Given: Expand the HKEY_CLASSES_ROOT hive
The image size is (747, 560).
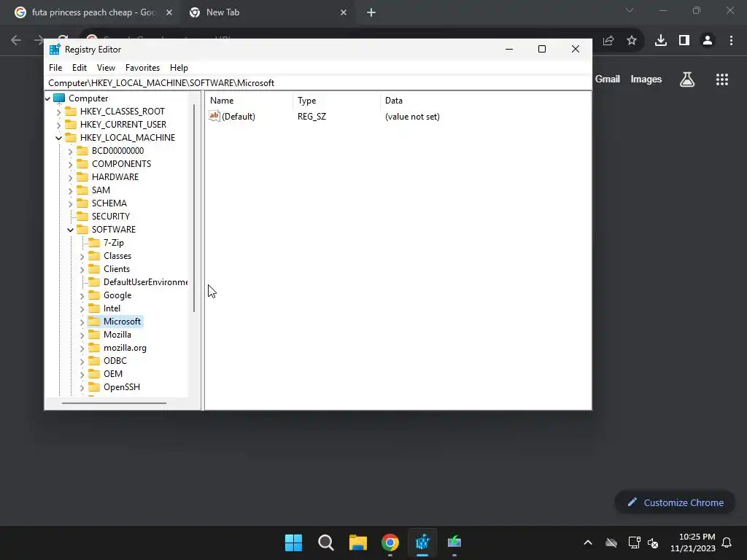Looking at the screenshot, I should [x=58, y=112].
